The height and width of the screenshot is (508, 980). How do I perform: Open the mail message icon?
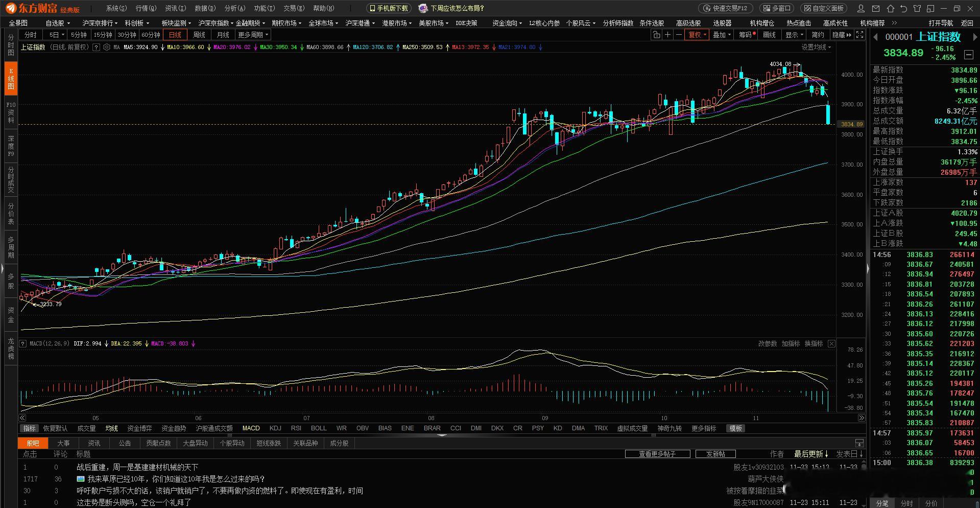(x=876, y=8)
